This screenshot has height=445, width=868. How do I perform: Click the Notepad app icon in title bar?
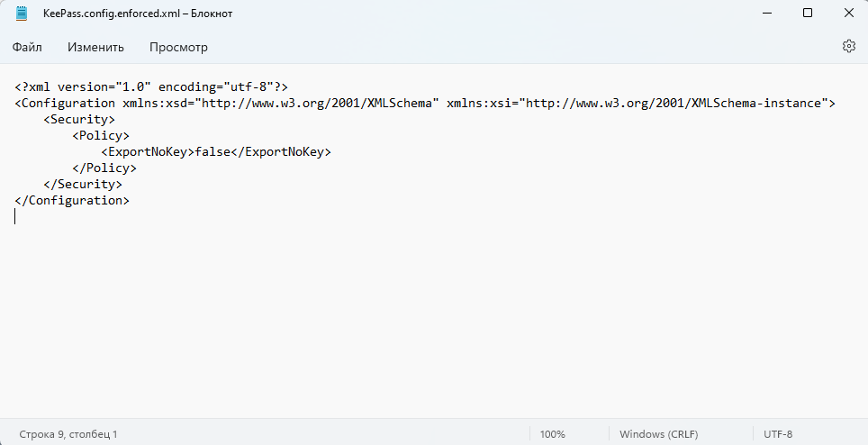[x=22, y=14]
